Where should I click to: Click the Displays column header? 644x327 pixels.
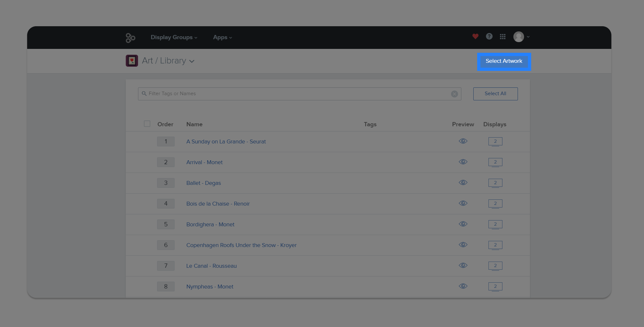[495, 124]
